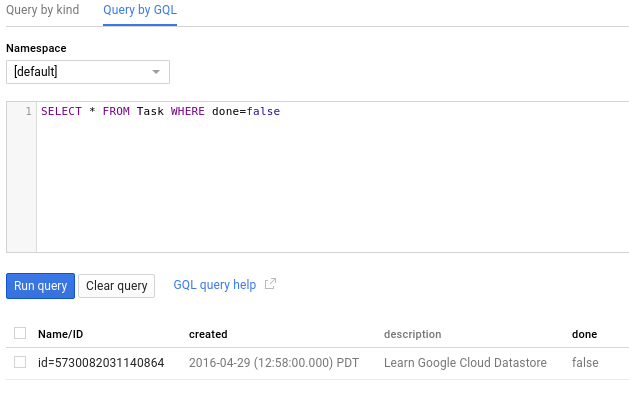Click the Namespace dropdown arrow
This screenshot has height=407, width=629.
pyautogui.click(x=156, y=72)
